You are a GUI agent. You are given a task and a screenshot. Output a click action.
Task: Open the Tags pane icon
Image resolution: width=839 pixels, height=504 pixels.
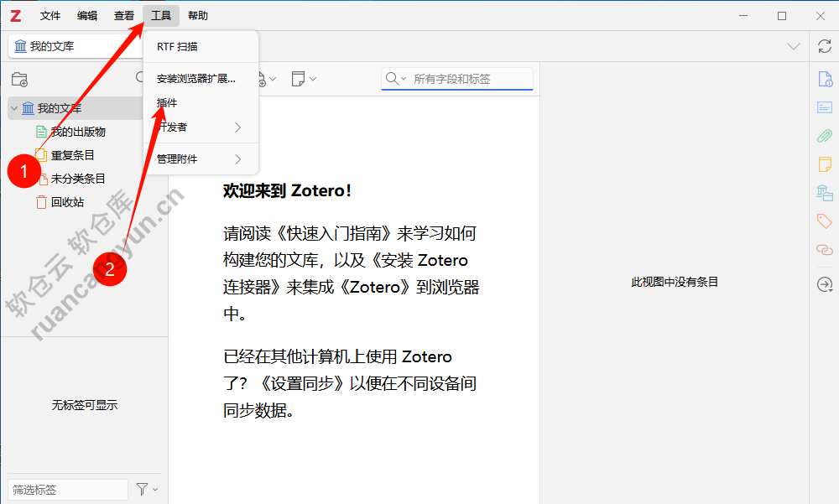pyautogui.click(x=824, y=221)
